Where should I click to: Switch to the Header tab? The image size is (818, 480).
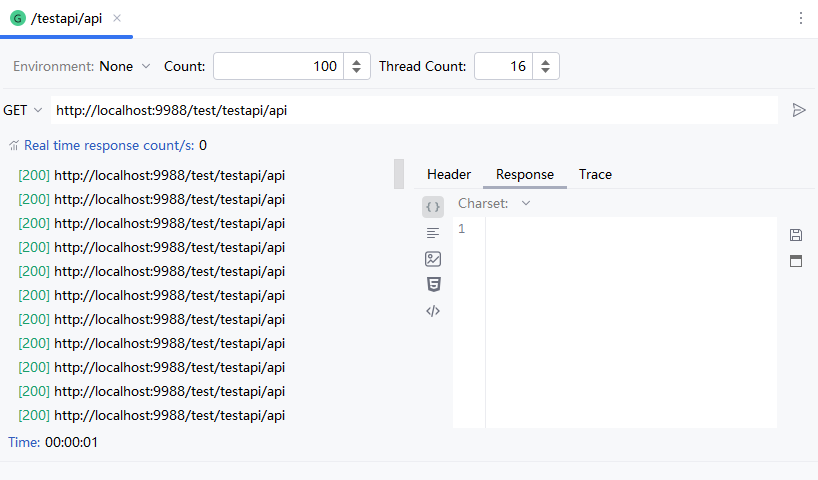tap(449, 174)
